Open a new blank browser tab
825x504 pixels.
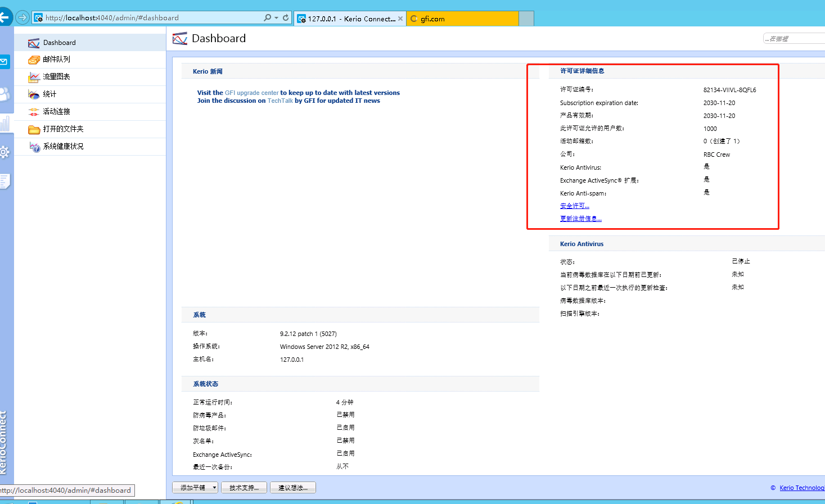[526, 19]
